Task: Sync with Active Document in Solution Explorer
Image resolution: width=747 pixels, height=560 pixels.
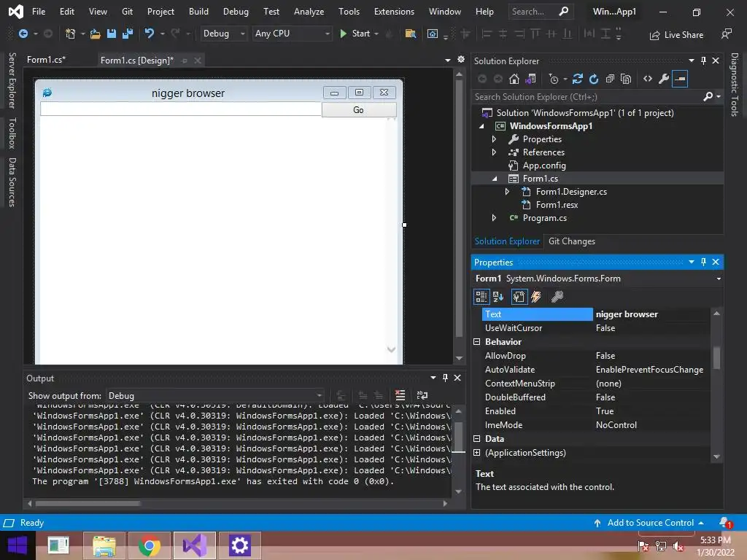Action: 578,79
